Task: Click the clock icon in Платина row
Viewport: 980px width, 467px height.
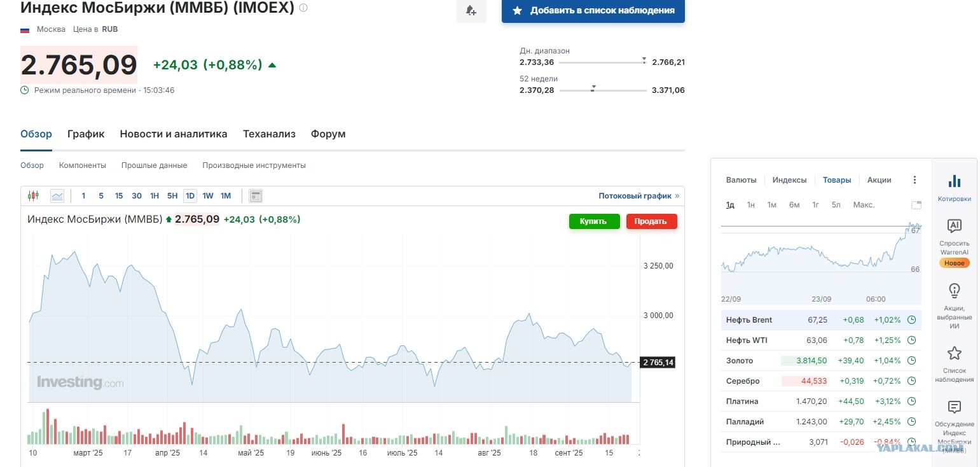Action: [x=911, y=401]
